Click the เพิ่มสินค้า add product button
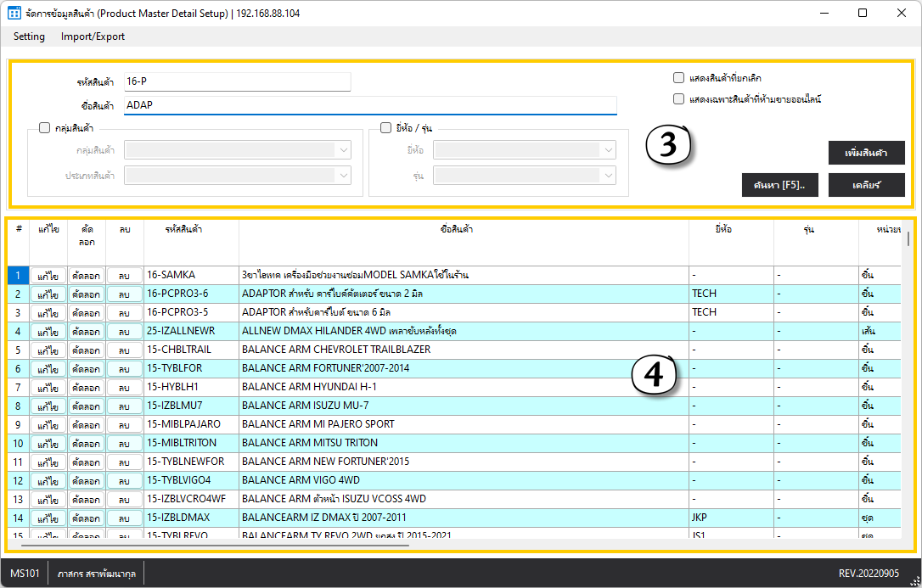 pyautogui.click(x=866, y=153)
